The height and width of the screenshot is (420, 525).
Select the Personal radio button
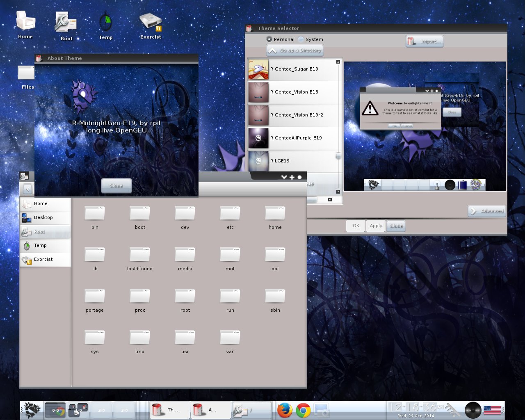point(281,39)
